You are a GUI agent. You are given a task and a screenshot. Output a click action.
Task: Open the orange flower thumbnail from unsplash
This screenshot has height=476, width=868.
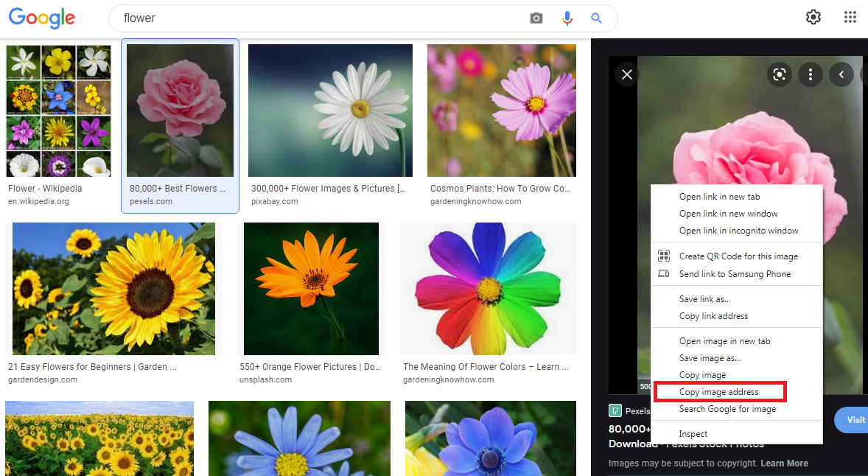[x=311, y=289]
